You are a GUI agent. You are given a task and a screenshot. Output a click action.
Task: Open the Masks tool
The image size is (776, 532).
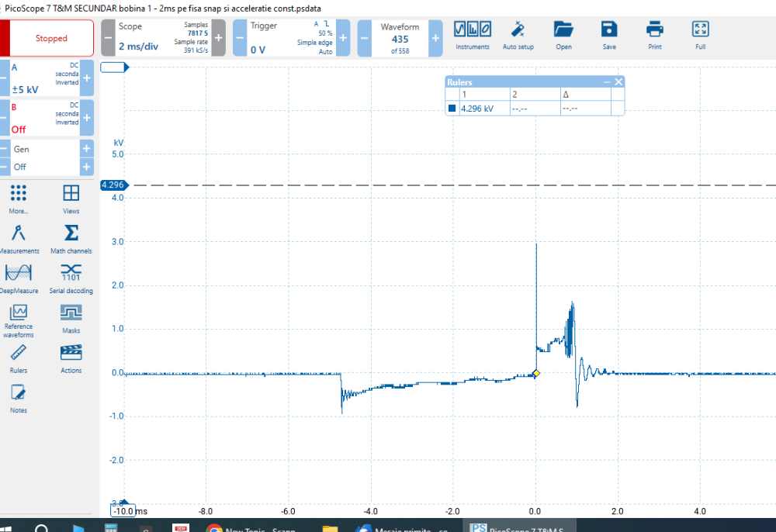[71, 315]
